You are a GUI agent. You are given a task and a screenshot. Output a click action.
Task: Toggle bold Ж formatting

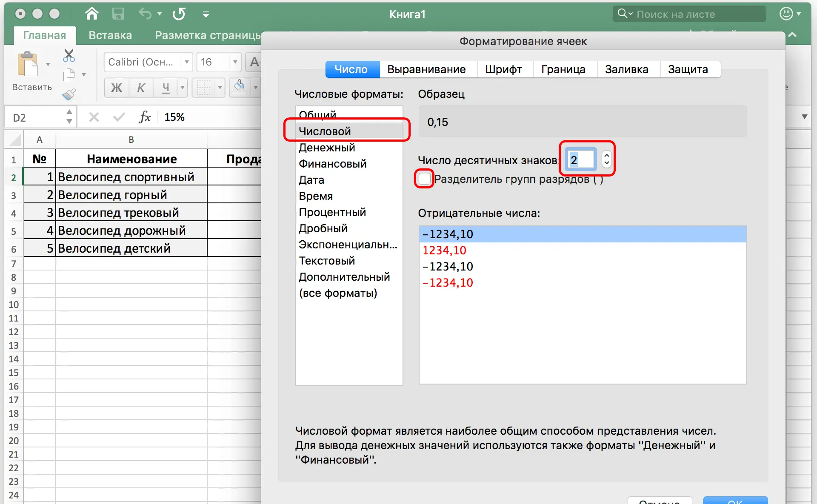pos(116,88)
